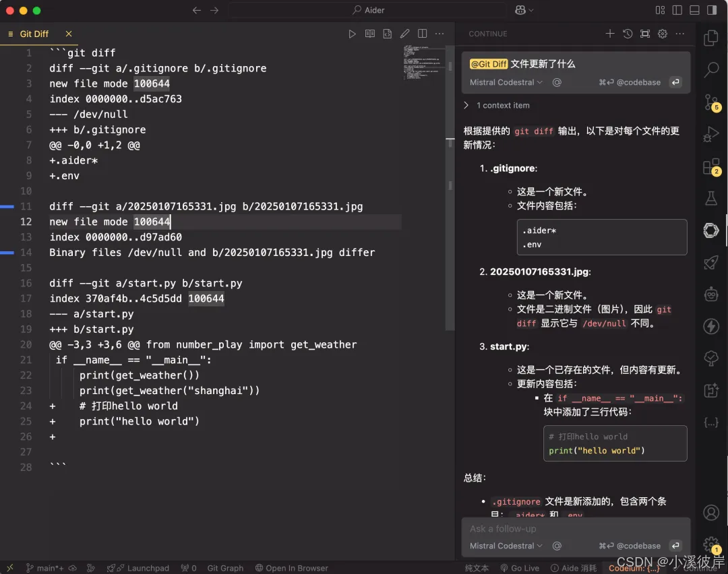728x574 pixels.
Task: Expand the 1 context item row
Action: tap(497, 105)
